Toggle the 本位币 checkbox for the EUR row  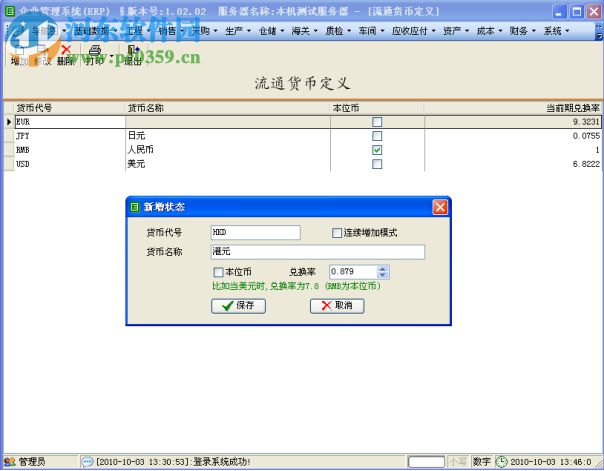coord(377,122)
